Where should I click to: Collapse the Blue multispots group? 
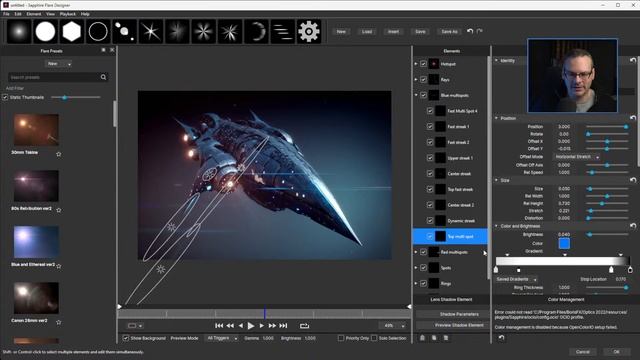click(416, 95)
